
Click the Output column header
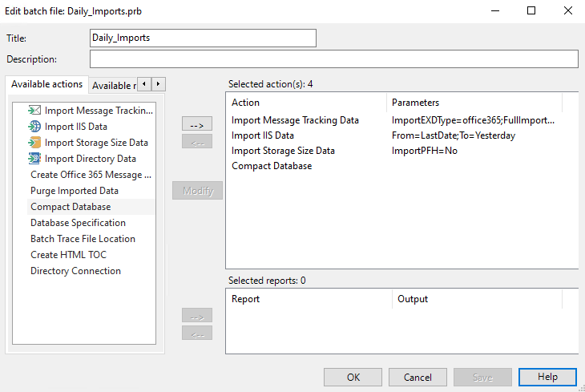477,299
